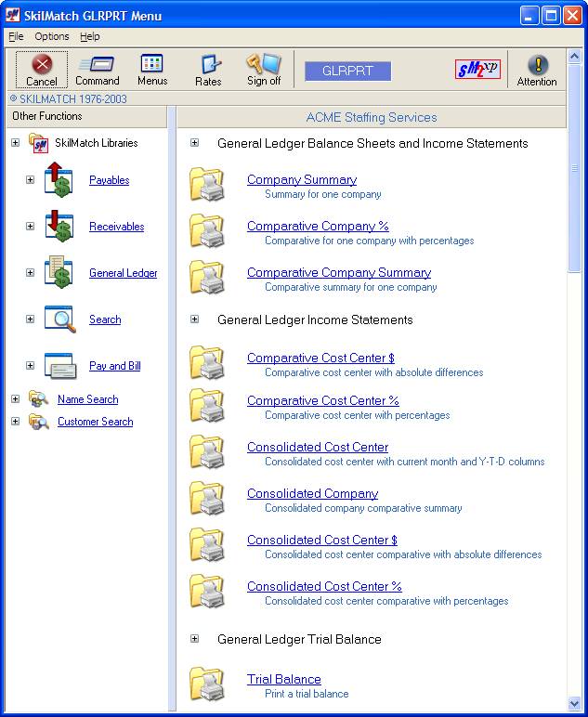Click the Search magnifier icon
Screen dimensions: 588x717
point(59,319)
